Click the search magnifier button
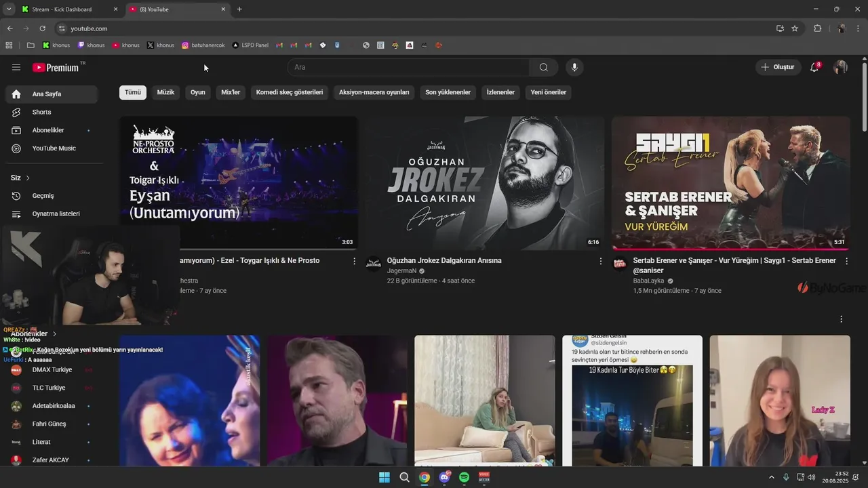Image resolution: width=868 pixels, height=488 pixels. coord(544,67)
